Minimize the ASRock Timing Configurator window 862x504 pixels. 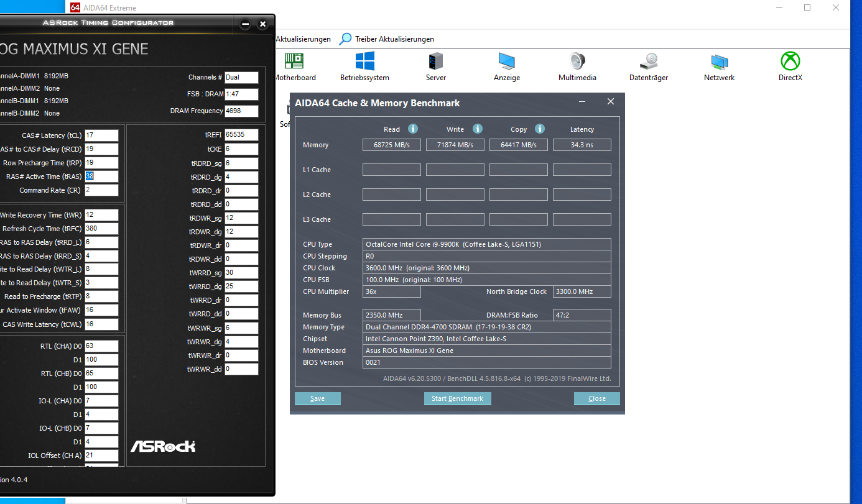click(246, 24)
